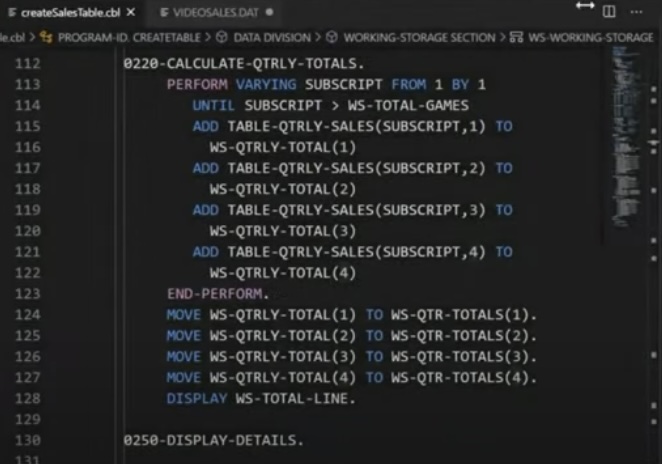
Task: Open DATA DIVISION breadcrumb
Action: click(x=272, y=38)
